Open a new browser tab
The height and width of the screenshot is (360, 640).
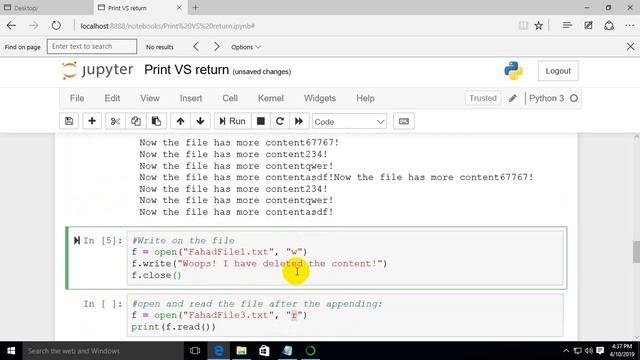point(196,8)
